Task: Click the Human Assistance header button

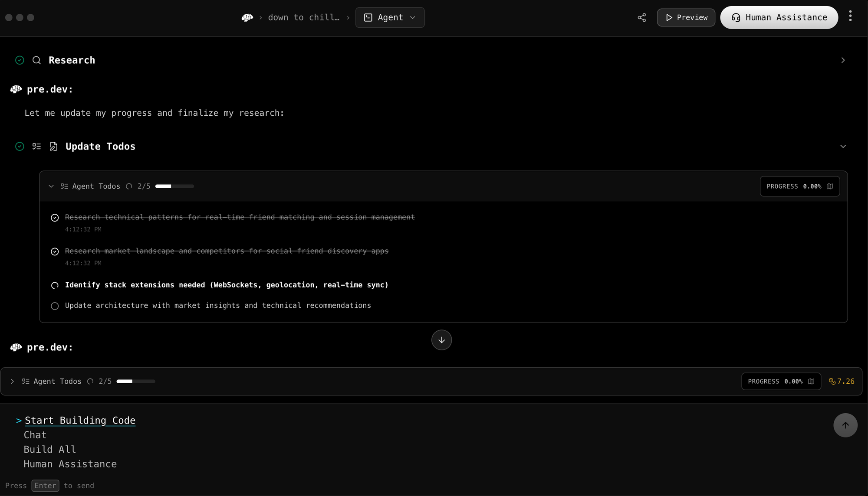Action: pos(779,17)
